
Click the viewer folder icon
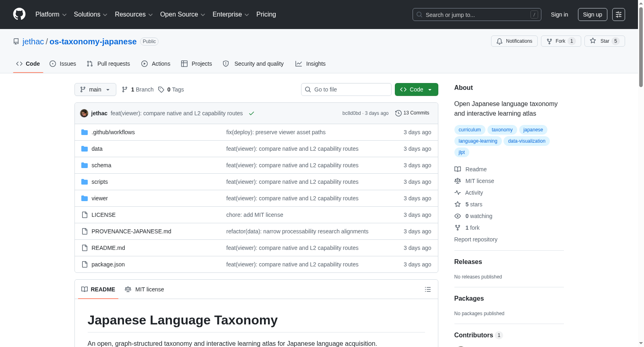click(85, 198)
